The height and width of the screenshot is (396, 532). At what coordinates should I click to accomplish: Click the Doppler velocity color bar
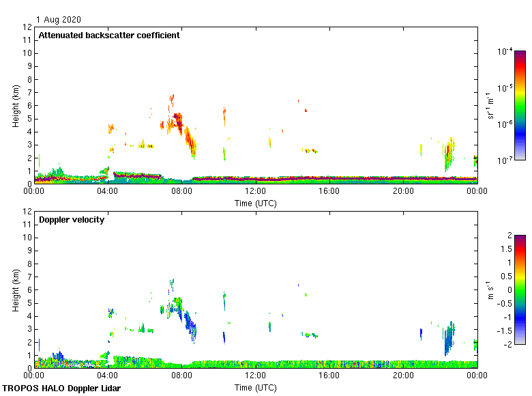[x=520, y=289]
